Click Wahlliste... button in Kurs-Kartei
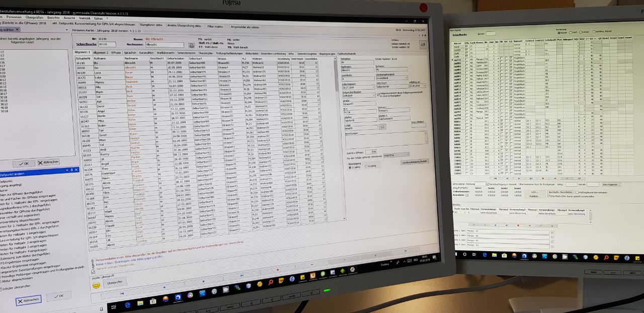644x313 pixels. point(535,196)
